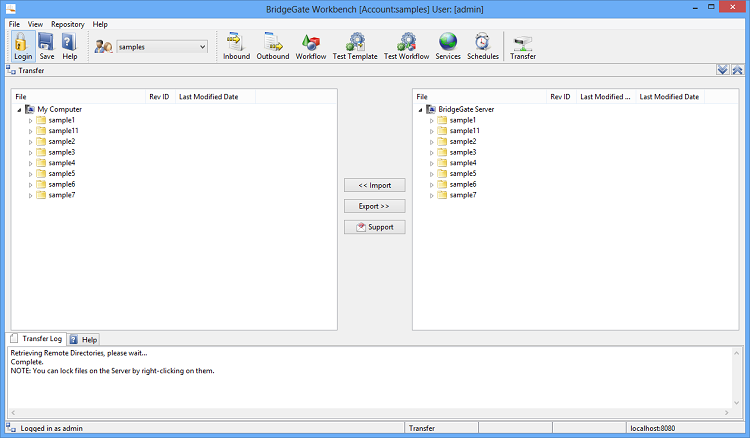This screenshot has height=438, width=750.
Task: Select sample5 folder under BridgeGate Server
Action: click(463, 174)
